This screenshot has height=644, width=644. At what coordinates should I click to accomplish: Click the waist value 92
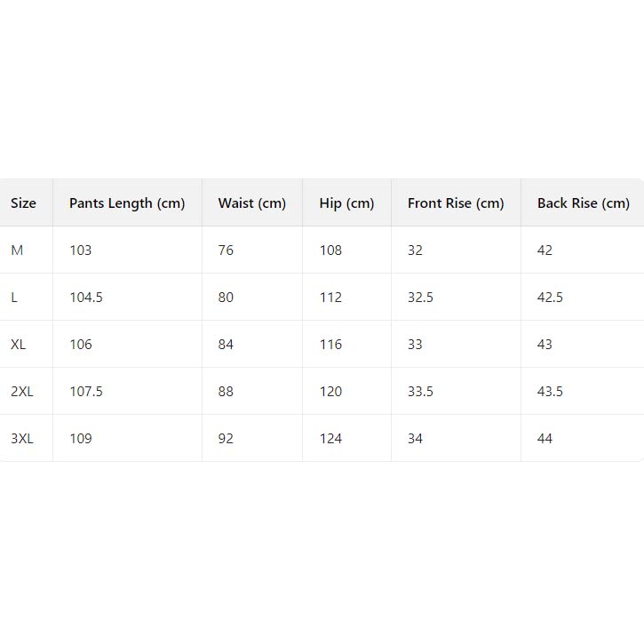[226, 439]
